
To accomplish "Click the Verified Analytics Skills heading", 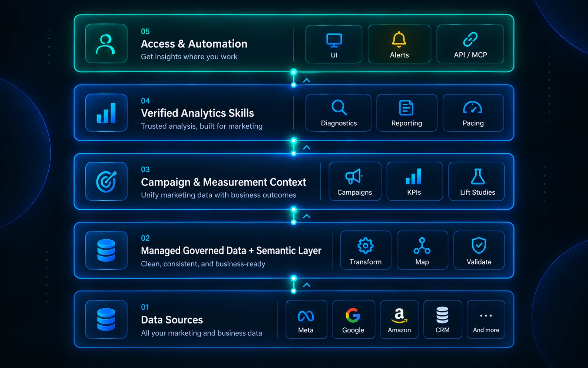I will (x=197, y=113).
